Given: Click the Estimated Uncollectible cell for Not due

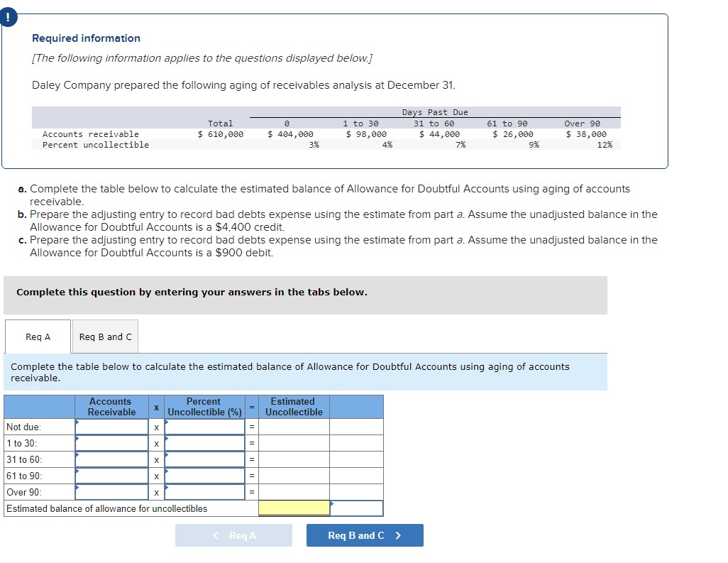Looking at the screenshot, I should pyautogui.click(x=292, y=427).
